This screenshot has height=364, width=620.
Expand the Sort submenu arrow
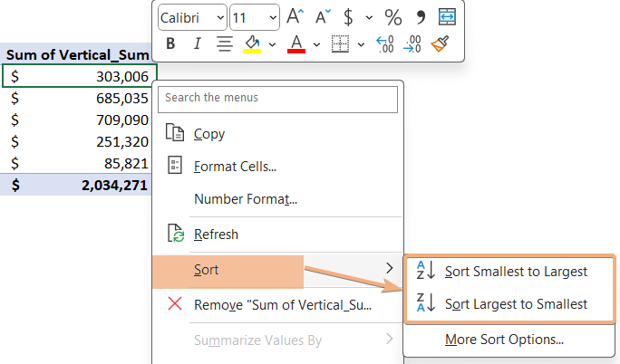[390, 268]
